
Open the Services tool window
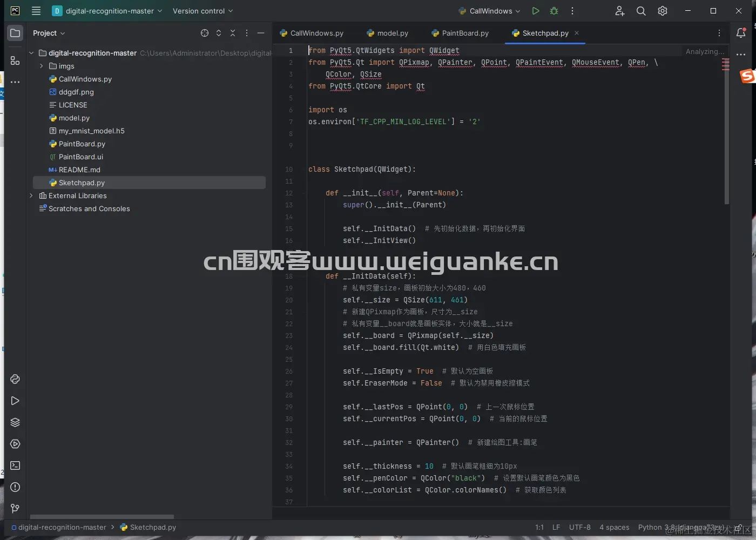tap(15, 444)
